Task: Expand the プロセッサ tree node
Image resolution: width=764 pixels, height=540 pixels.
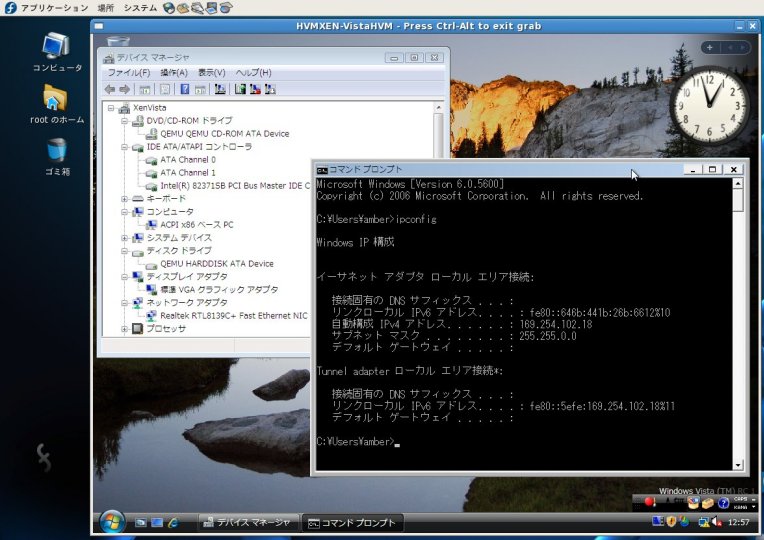Action: click(124, 328)
